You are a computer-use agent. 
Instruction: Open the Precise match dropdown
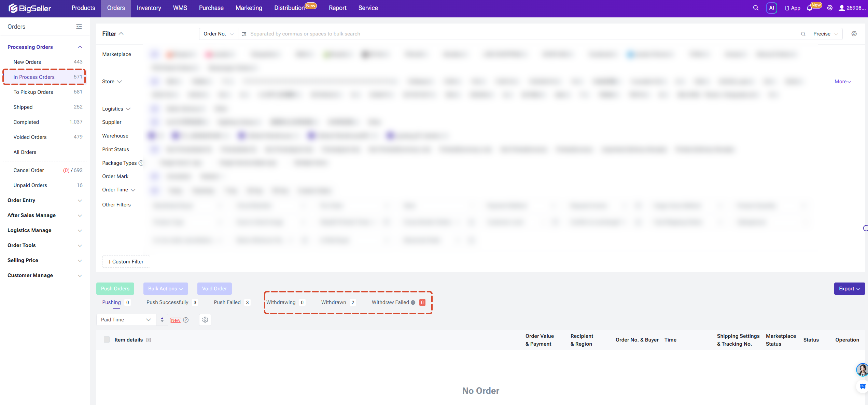pyautogui.click(x=825, y=34)
